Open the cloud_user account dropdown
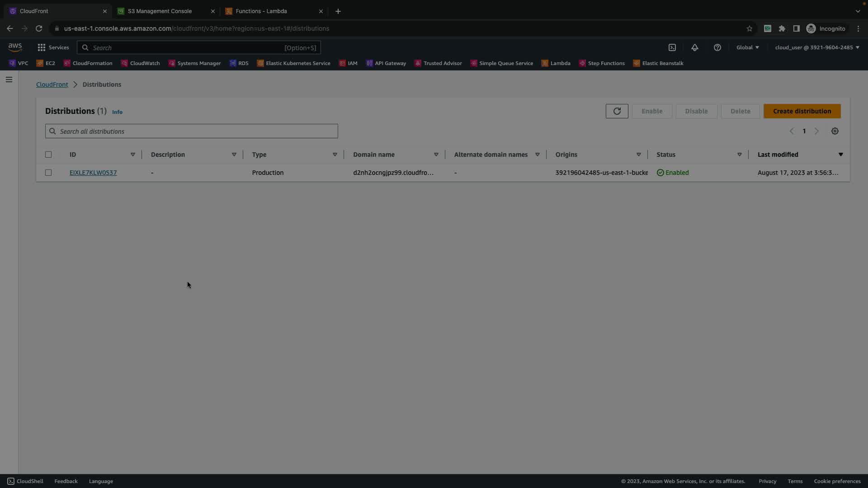The image size is (868, 488). (816, 47)
